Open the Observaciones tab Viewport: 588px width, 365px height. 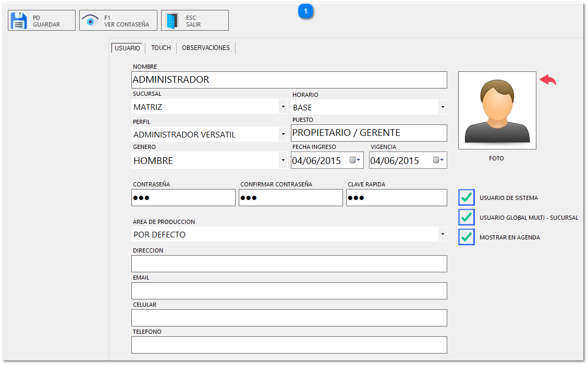206,47
